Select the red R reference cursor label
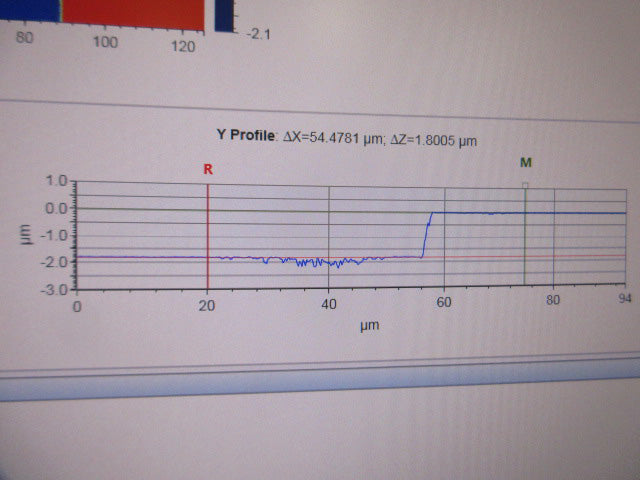 pyautogui.click(x=208, y=169)
